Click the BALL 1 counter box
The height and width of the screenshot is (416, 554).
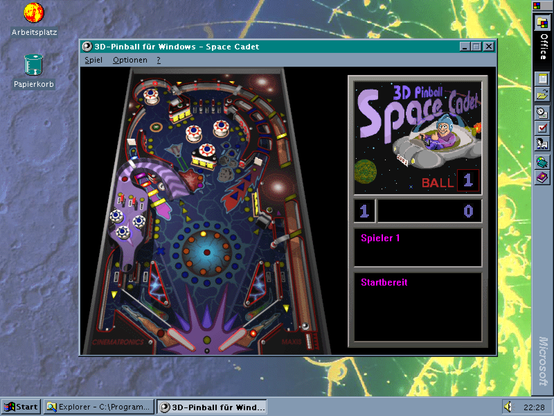tap(468, 180)
